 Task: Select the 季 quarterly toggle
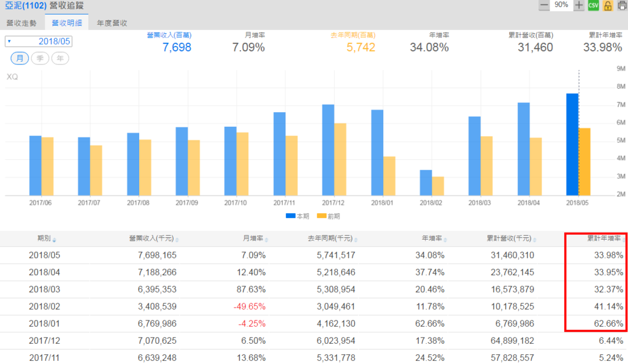pos(40,58)
